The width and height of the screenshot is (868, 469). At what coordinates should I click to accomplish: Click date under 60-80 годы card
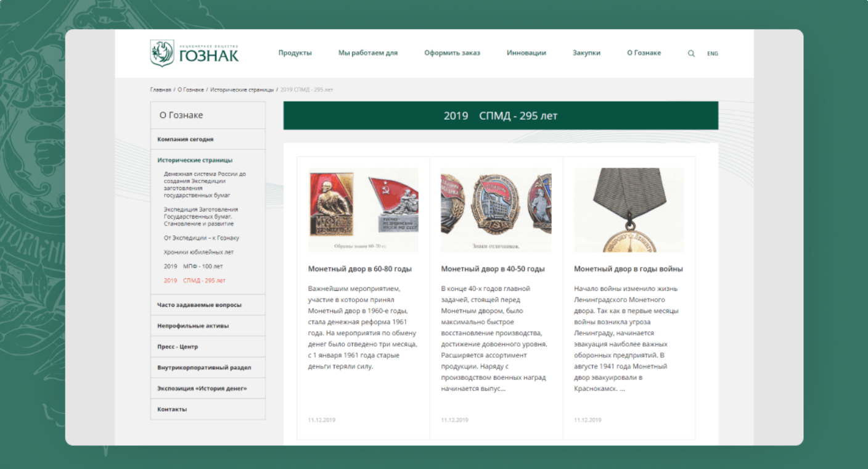pos(322,420)
